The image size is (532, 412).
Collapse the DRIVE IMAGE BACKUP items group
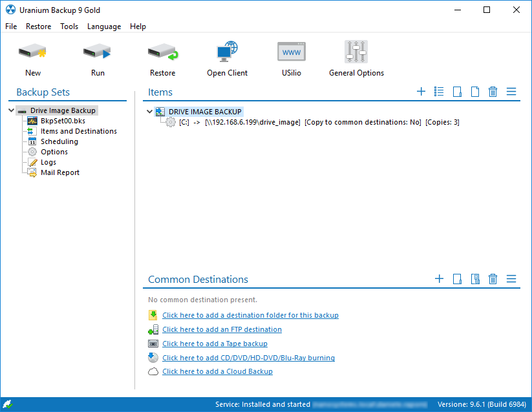tap(149, 112)
